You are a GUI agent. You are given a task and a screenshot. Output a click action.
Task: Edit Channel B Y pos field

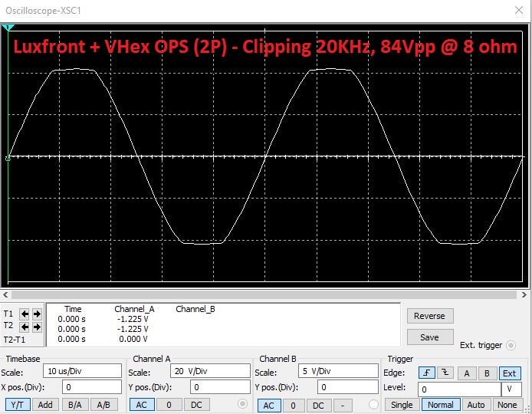click(x=348, y=387)
